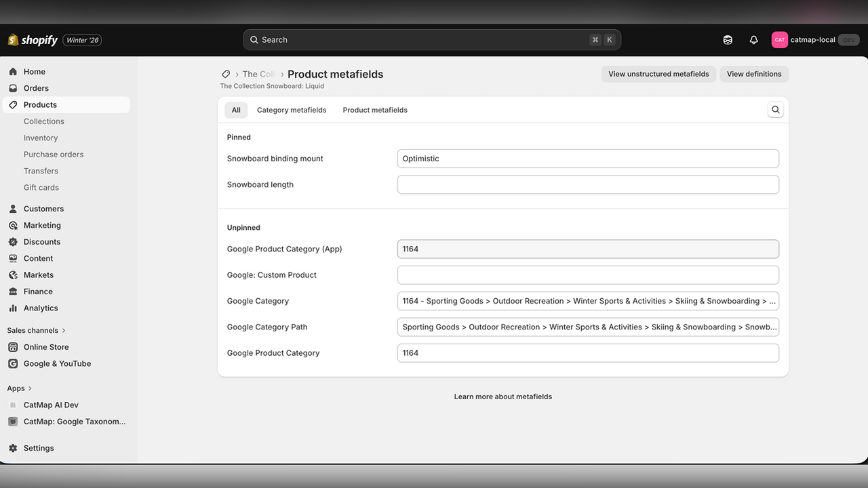Open Inventory in sidebar
Image resolution: width=868 pixels, height=488 pixels.
[x=41, y=138]
